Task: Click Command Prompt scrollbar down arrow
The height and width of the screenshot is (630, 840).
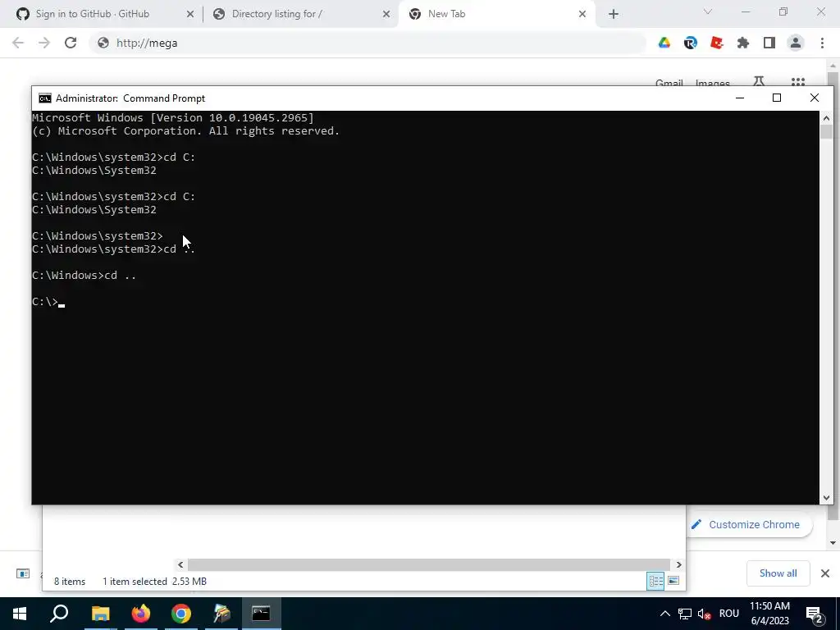Action: [826, 498]
